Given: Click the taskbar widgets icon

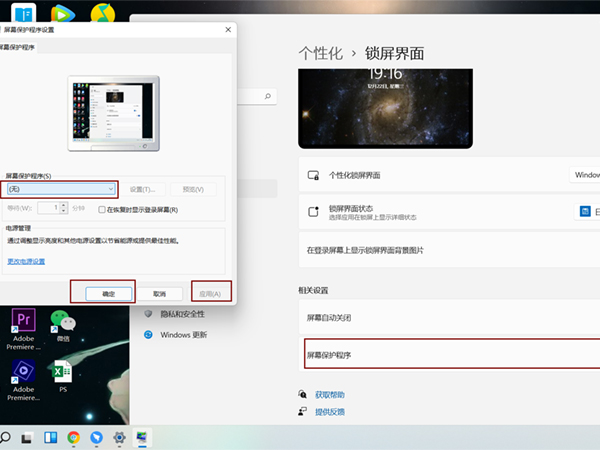Looking at the screenshot, I should coord(51,437).
